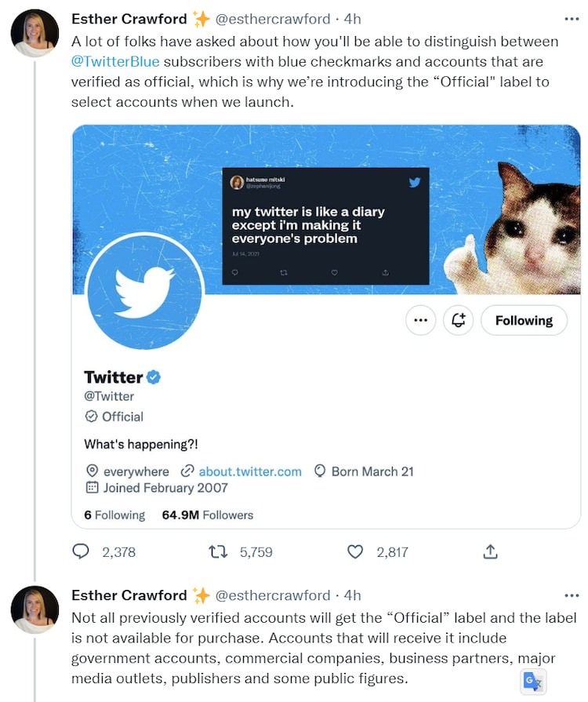Click Esther Crawford's name on first tweet
Viewport: 588px width, 702px height.
click(x=129, y=18)
